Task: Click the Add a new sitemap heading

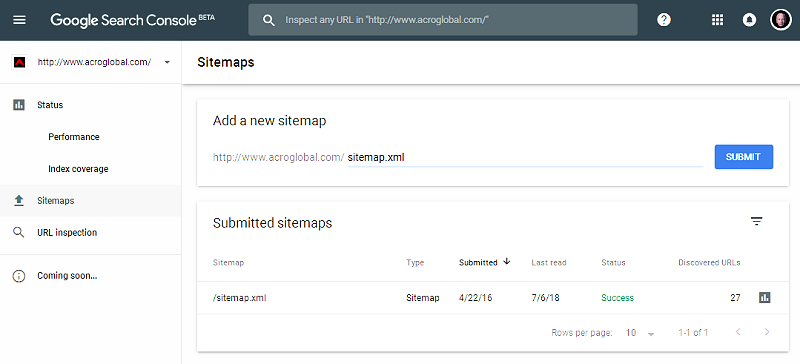Action: 269,121
